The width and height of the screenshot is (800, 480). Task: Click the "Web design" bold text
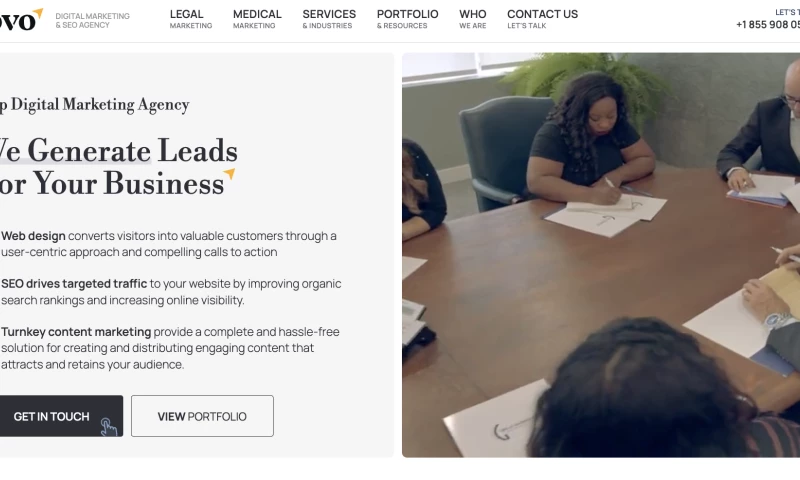click(33, 236)
